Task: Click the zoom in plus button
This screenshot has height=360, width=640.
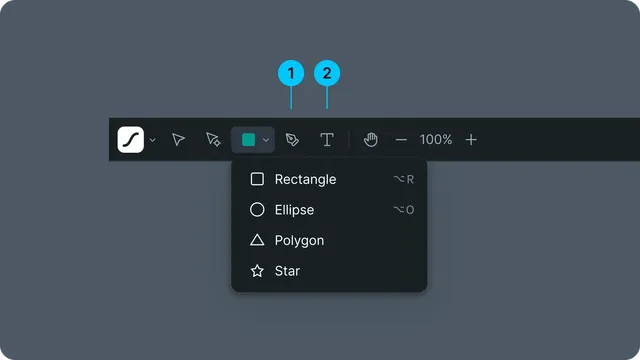Action: 471,140
